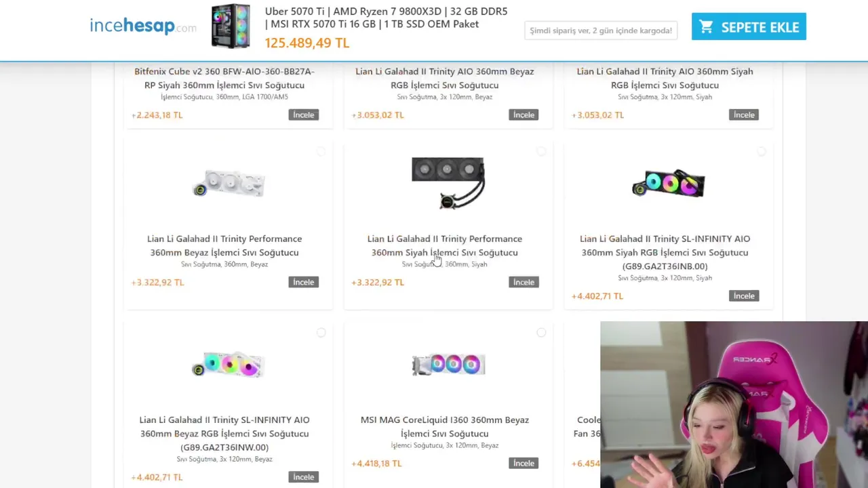The image size is (868, 488).
Task: Select radio for SL-INFINITY Siyah RGB cooler
Action: click(x=762, y=152)
